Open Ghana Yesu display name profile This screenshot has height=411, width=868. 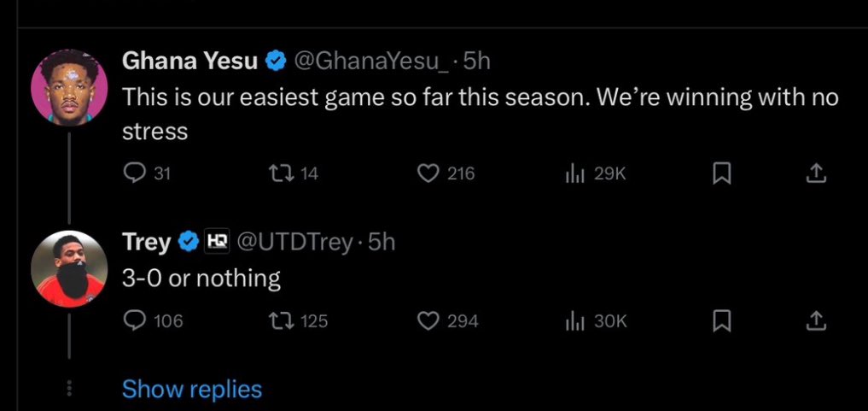189,61
